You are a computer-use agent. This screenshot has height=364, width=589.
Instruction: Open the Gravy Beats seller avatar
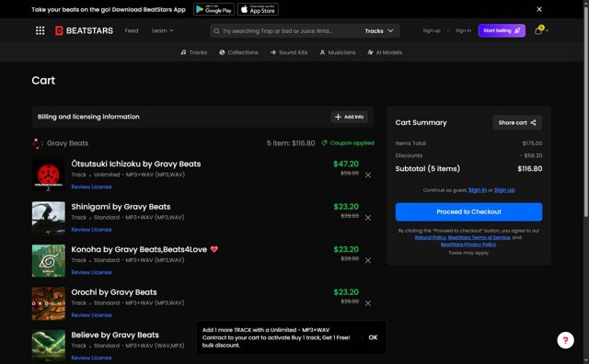tap(37, 143)
